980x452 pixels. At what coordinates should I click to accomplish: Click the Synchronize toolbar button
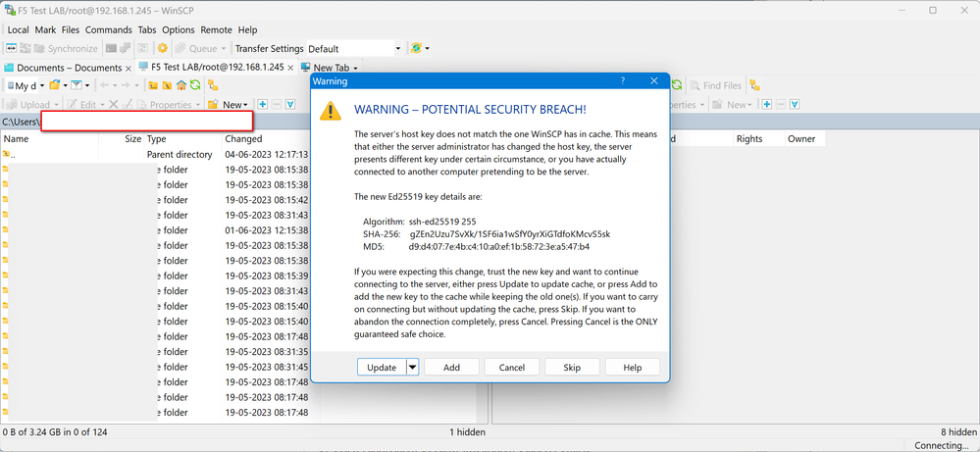coord(66,48)
